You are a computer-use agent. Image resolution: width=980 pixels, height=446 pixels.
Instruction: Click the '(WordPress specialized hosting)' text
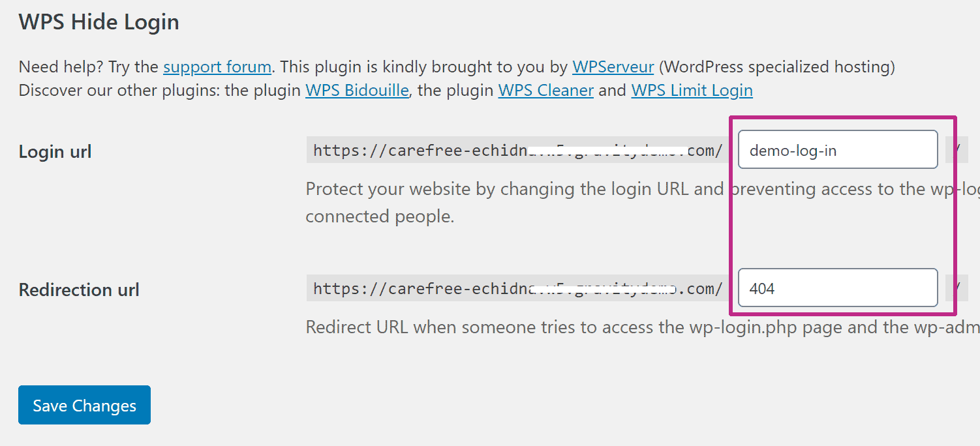[x=776, y=67]
